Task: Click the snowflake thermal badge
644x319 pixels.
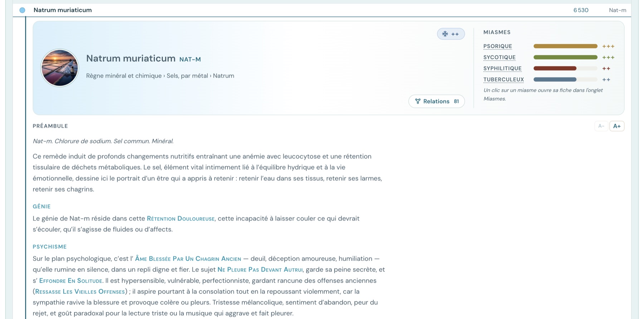Action: click(450, 34)
